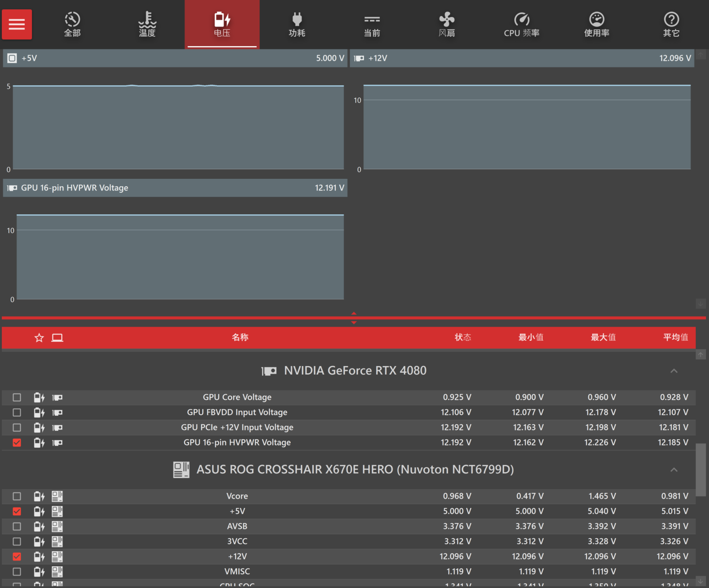Click the favorites star column header
Viewport: 709px width, 588px height.
[x=39, y=338]
